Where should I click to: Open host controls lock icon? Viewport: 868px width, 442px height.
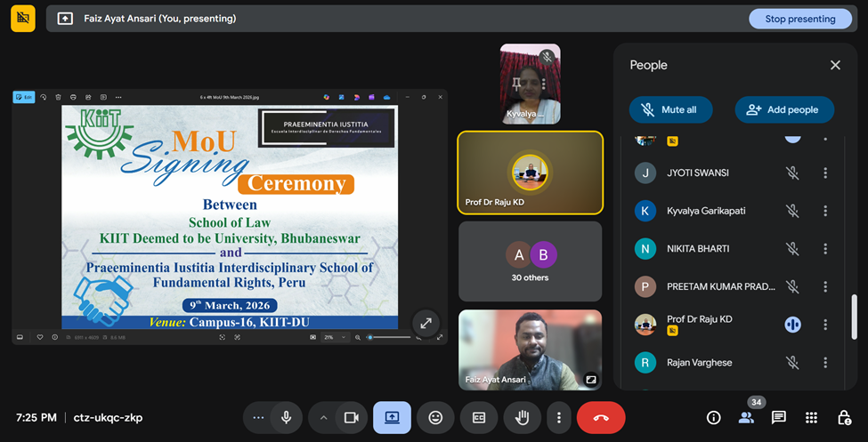(844, 418)
